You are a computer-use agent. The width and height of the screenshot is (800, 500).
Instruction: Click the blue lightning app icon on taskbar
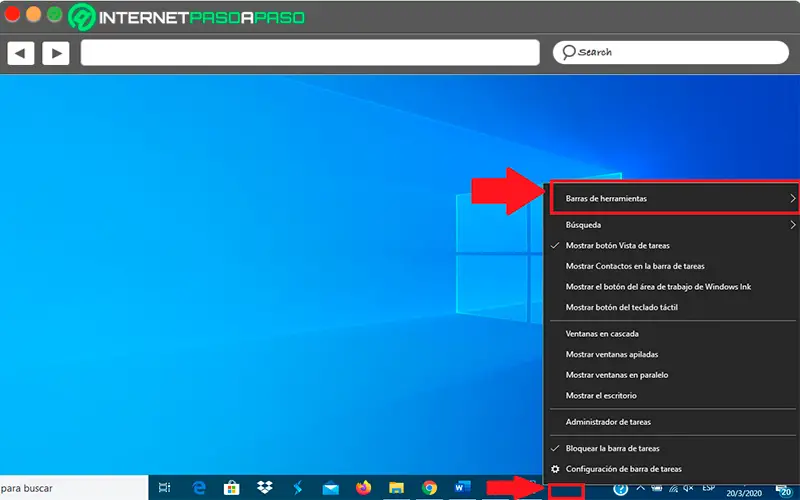click(x=297, y=488)
